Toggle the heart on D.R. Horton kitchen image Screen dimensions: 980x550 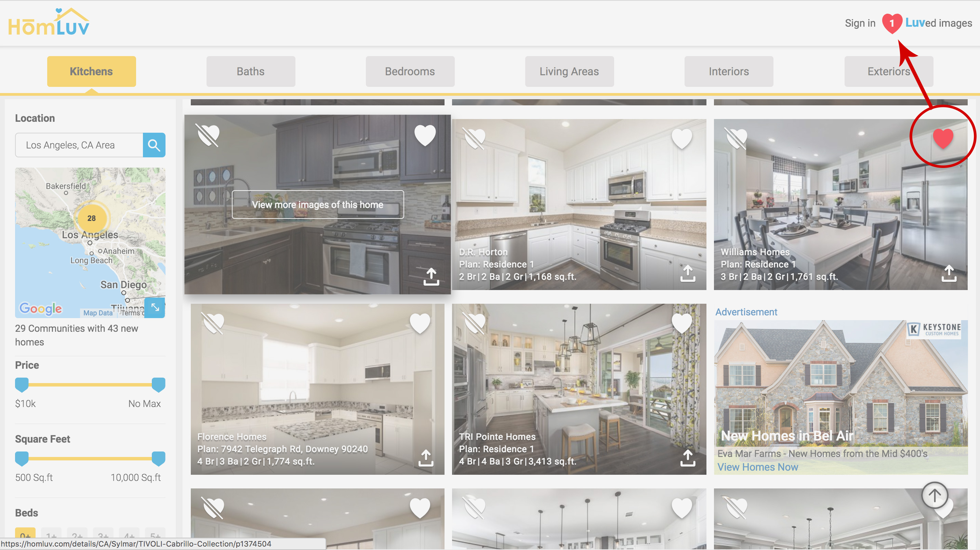click(683, 137)
